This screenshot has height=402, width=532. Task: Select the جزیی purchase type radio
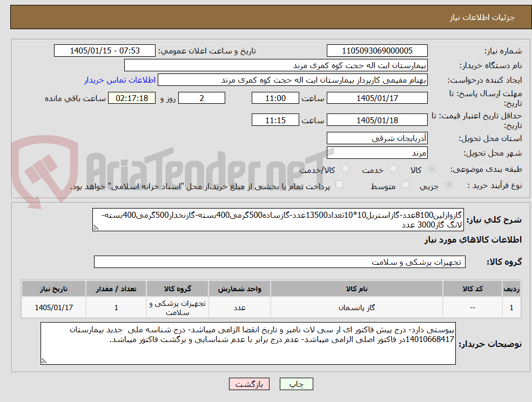449,185
